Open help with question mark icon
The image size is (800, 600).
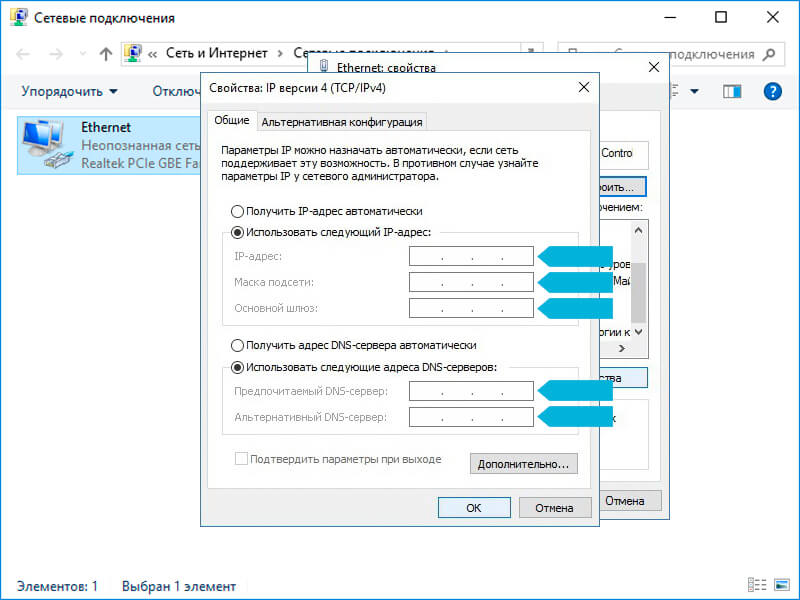[772, 92]
